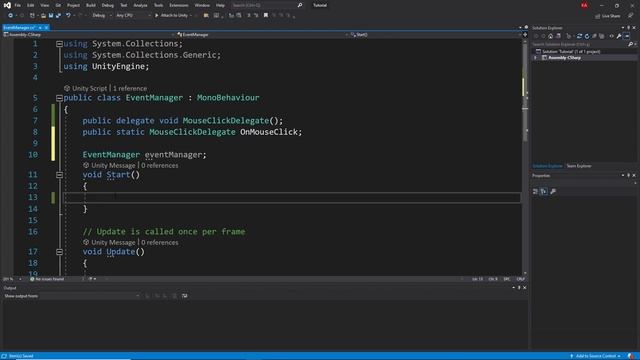
Task: Click the '1 reference' CodeLens link
Action: pyautogui.click(x=130, y=89)
